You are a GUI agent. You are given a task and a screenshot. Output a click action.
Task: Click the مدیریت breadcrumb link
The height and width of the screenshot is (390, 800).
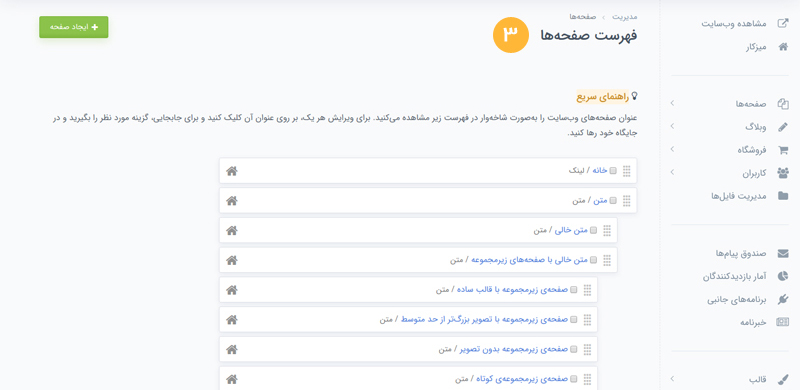(624, 16)
